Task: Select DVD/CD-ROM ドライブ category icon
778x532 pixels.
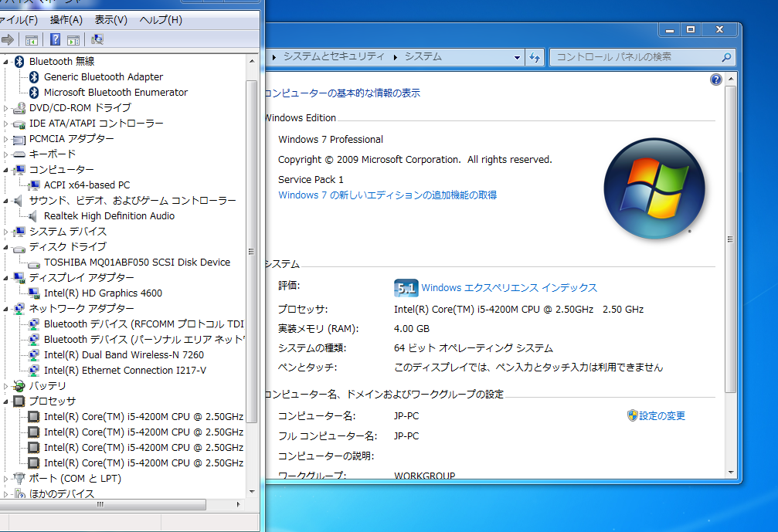Action: [19, 107]
